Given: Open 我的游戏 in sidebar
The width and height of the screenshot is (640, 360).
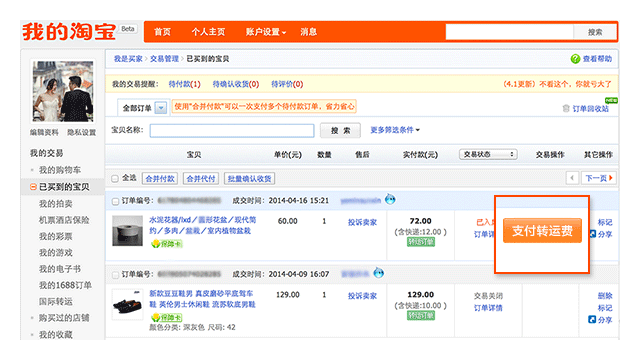Looking at the screenshot, I should 56,253.
